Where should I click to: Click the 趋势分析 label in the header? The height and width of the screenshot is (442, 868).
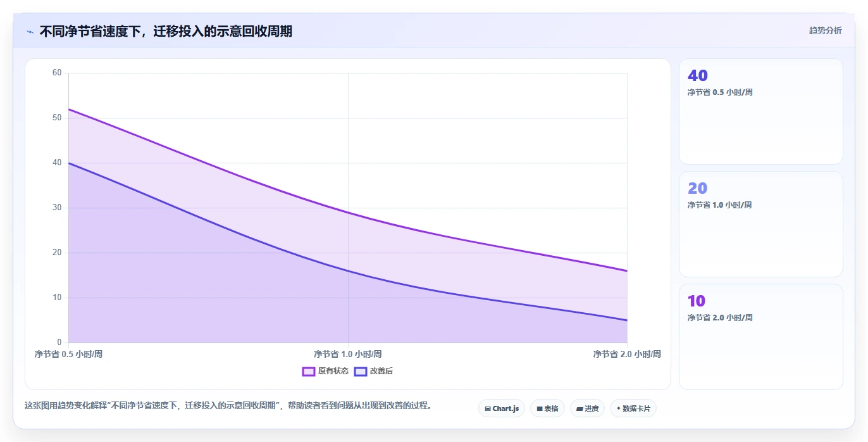(825, 30)
